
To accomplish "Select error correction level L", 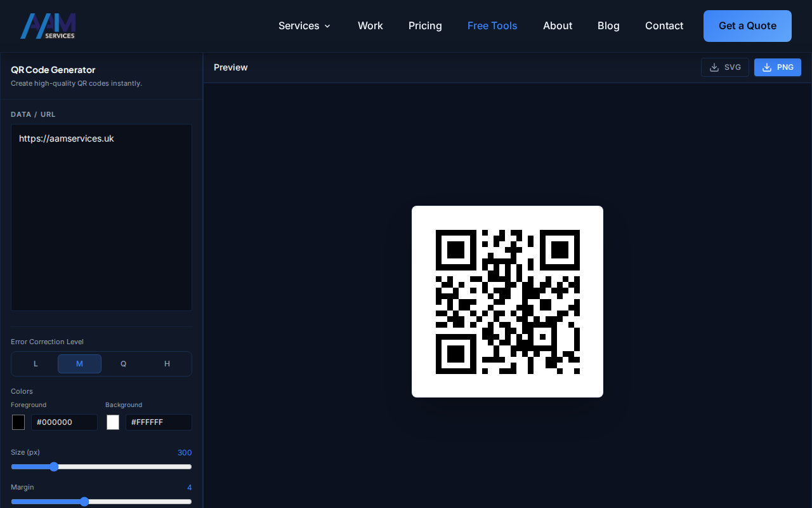I will 36,364.
